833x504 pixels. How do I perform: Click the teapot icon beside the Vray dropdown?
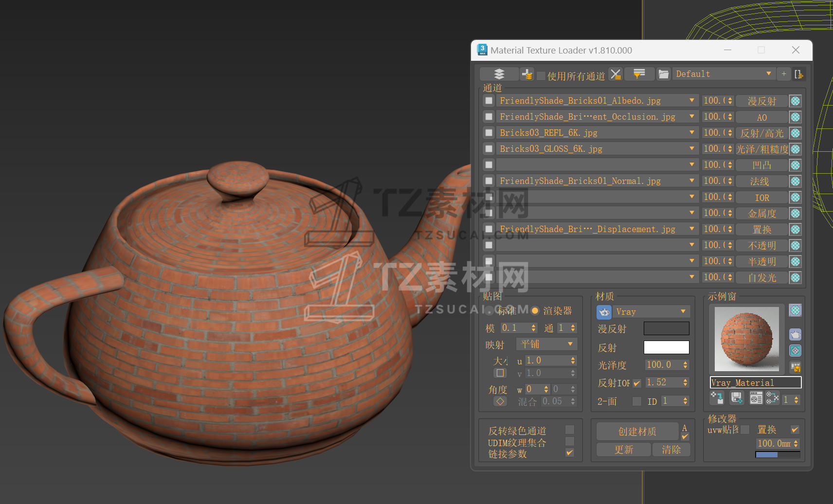[x=604, y=312]
